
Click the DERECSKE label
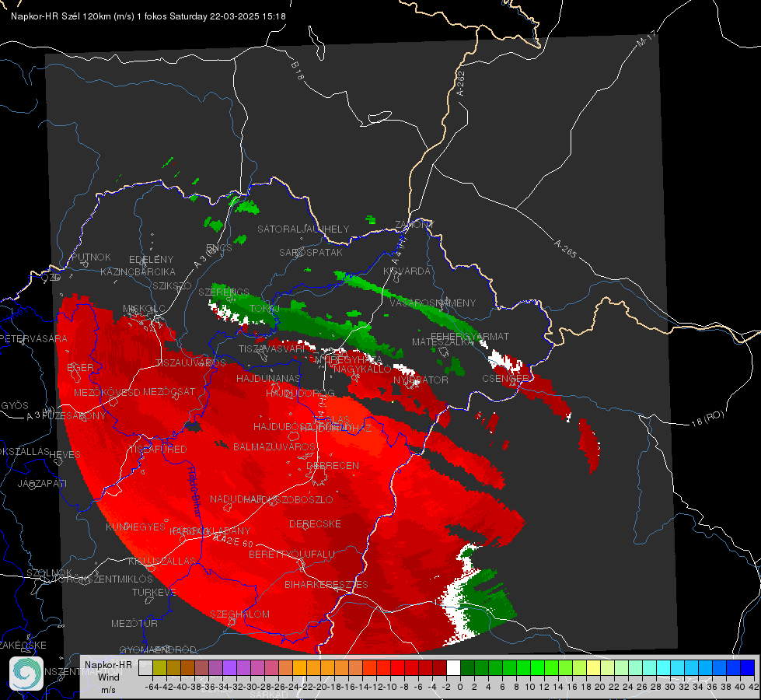[315, 524]
